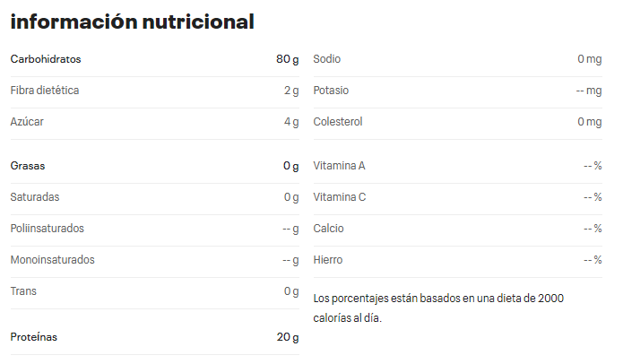
Task: Click the Potasio label
Action: point(331,91)
